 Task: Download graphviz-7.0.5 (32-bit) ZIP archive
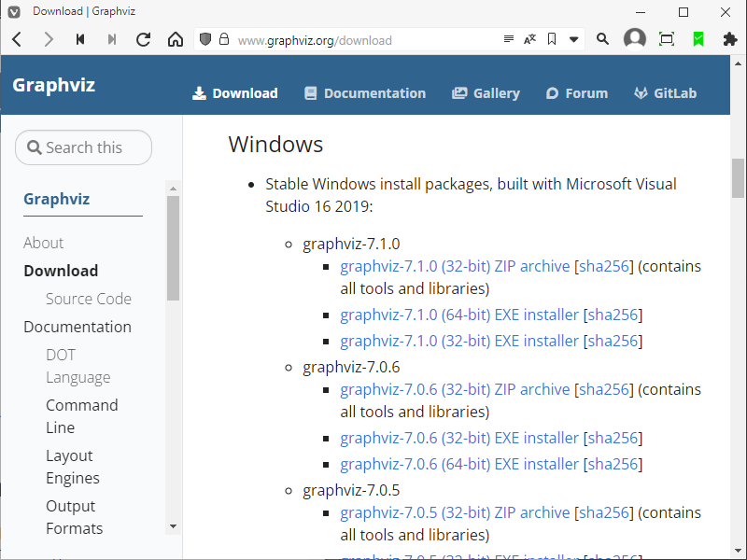pos(455,512)
